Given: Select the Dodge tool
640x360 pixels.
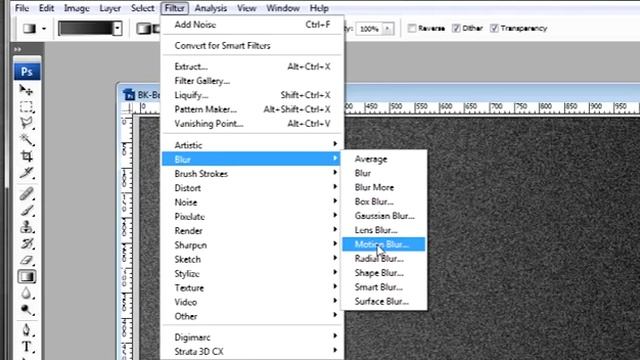Looking at the screenshot, I should pyautogui.click(x=27, y=310).
